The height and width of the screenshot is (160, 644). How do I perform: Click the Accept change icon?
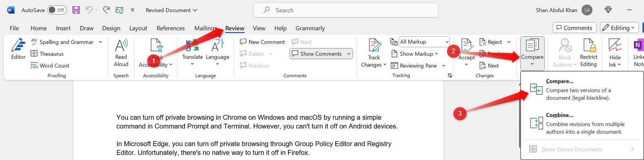click(x=466, y=46)
